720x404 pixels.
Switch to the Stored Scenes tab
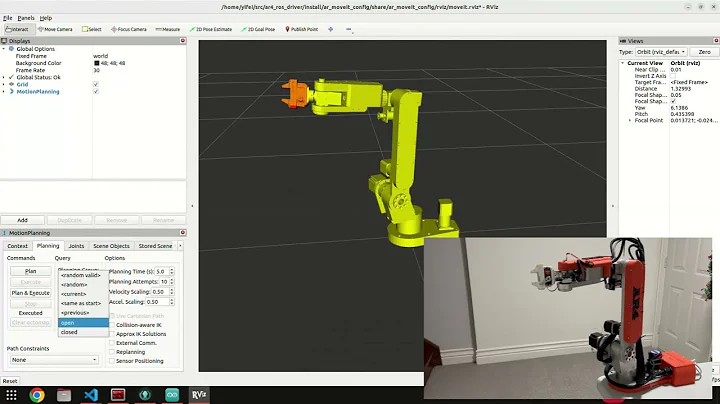155,246
